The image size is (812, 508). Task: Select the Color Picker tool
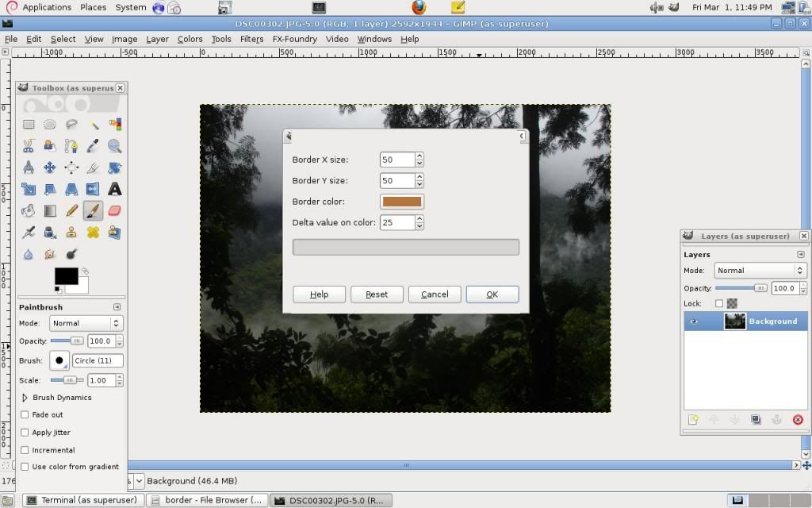tap(94, 146)
